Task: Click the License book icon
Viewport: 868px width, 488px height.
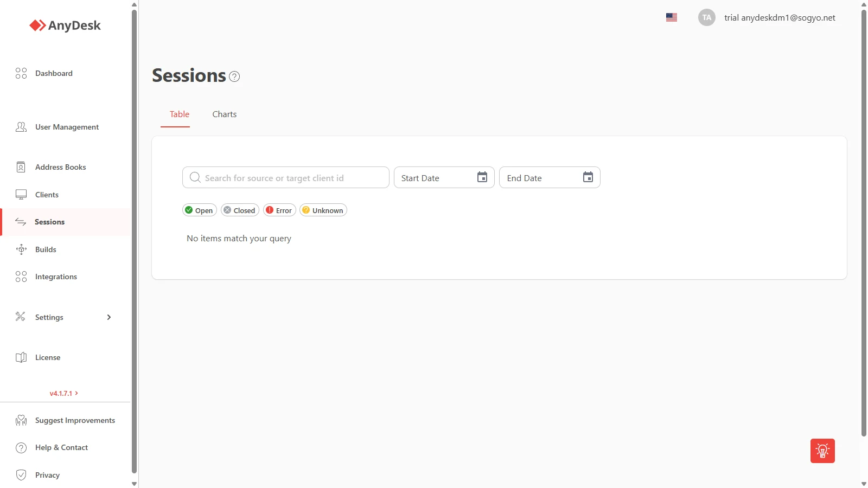Action: tap(21, 357)
